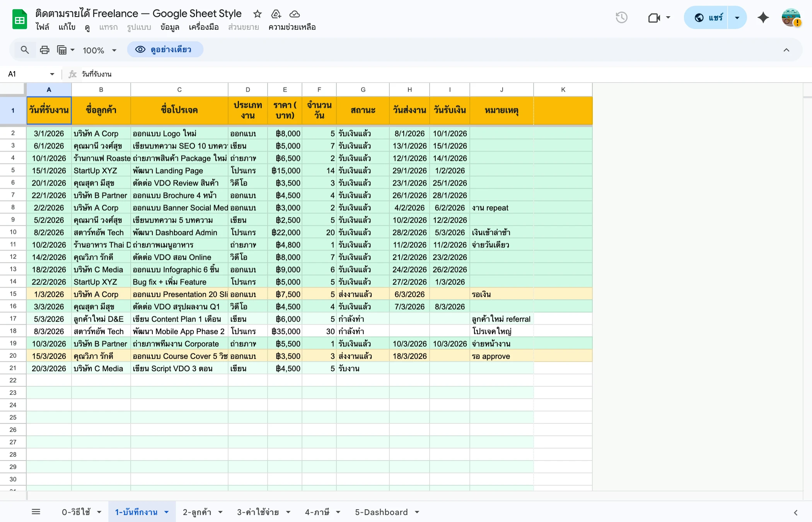Open your account profile avatar
Image resolution: width=812 pixels, height=522 pixels.
[791, 17]
